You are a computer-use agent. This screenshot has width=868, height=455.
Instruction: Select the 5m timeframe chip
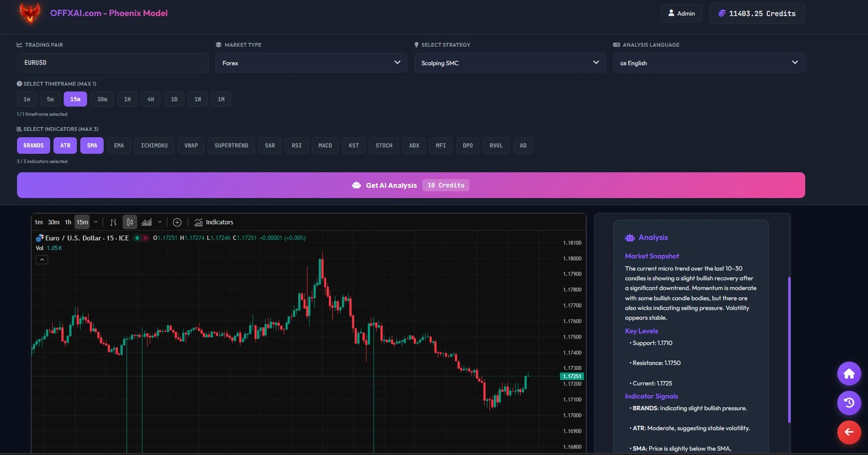tap(50, 99)
